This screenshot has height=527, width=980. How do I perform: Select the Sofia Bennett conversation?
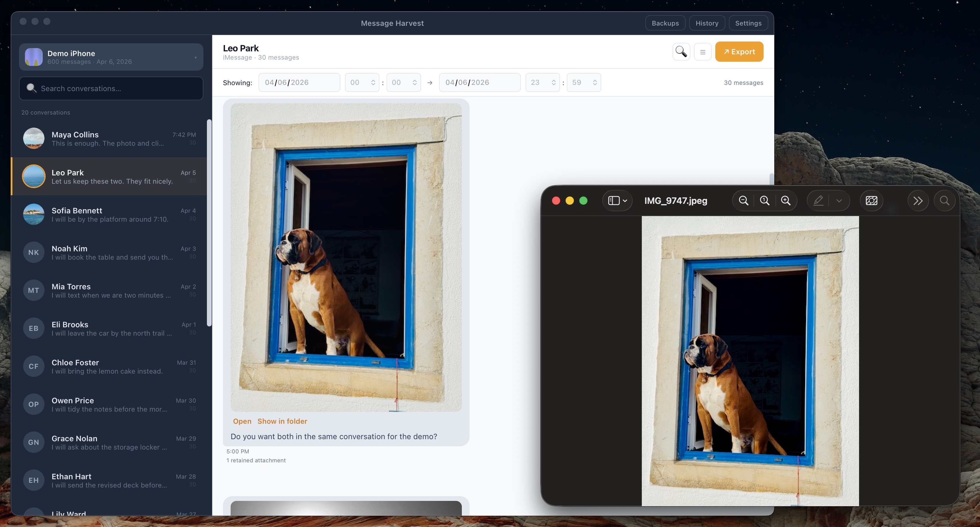[111, 214]
